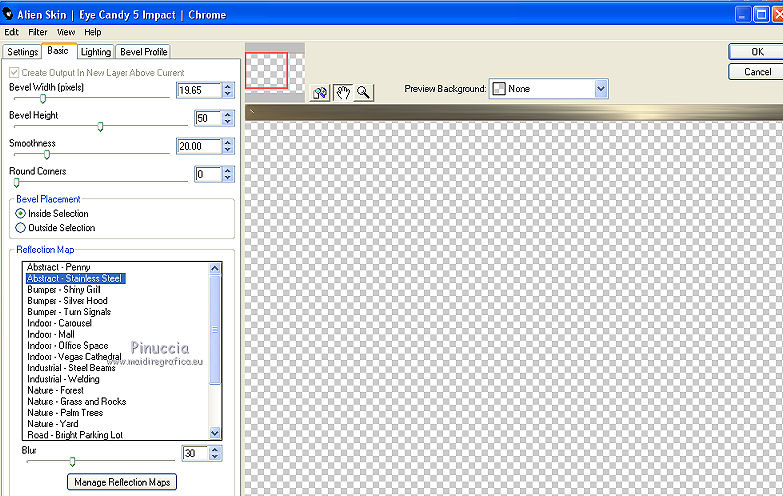Image resolution: width=783 pixels, height=496 pixels.
Task: Select Bumper - Turn Signals reflection map
Action: tap(69, 312)
